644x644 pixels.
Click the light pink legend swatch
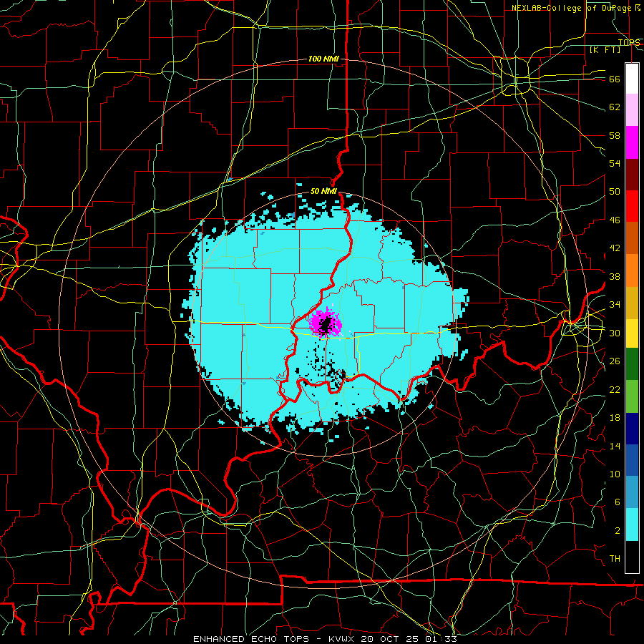pyautogui.click(x=632, y=110)
